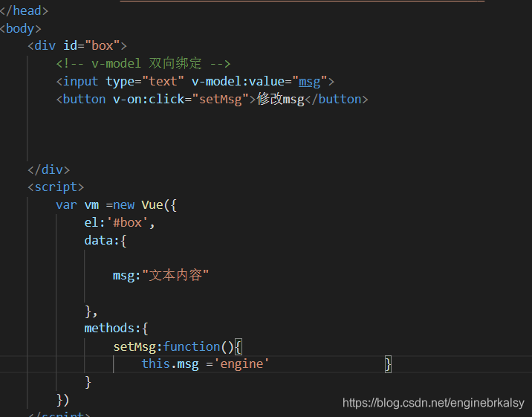Click the this.msg ='engine' assignment
This screenshot has width=532, height=417.
(x=205, y=364)
